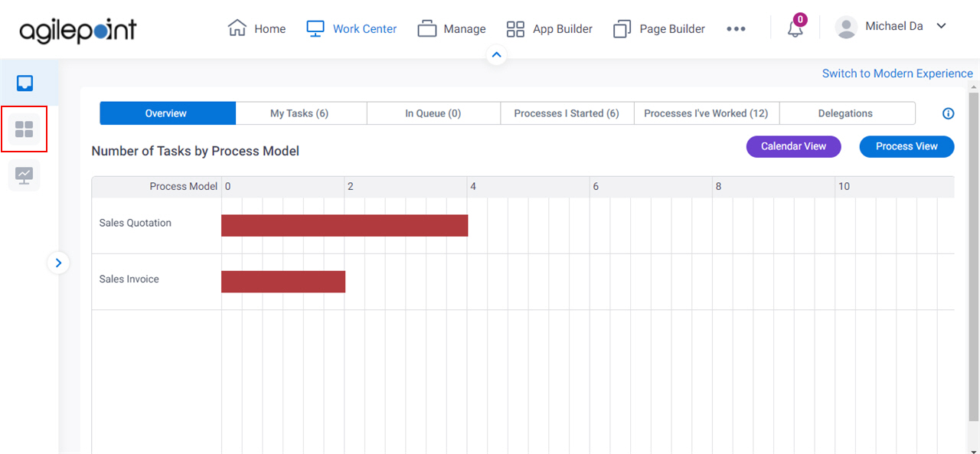Click the AgilePoint logo

pyautogui.click(x=78, y=30)
